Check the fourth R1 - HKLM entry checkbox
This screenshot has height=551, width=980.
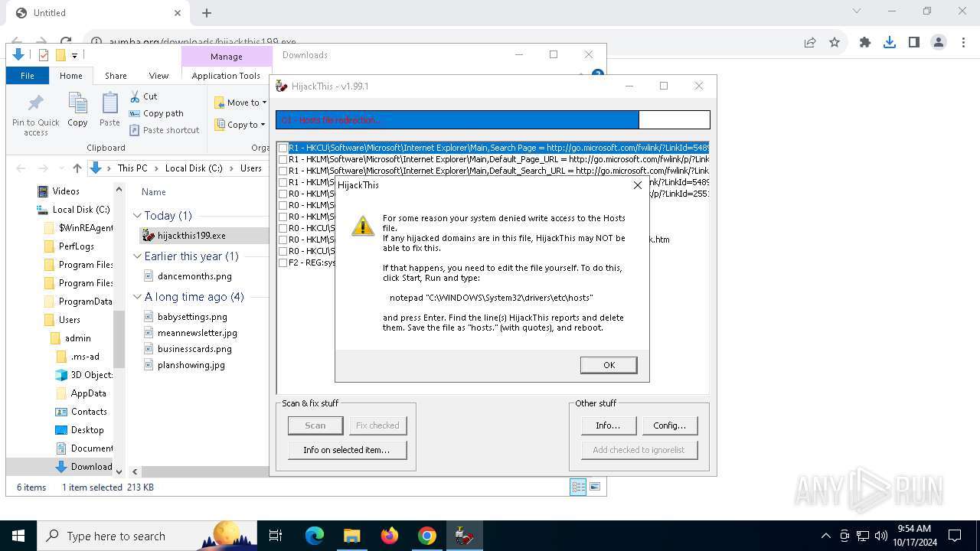pos(283,182)
